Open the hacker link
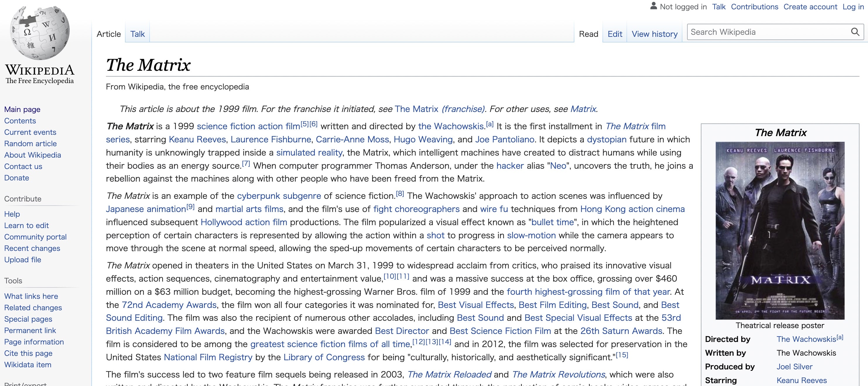Image resolution: width=868 pixels, height=386 pixels. [x=510, y=166]
